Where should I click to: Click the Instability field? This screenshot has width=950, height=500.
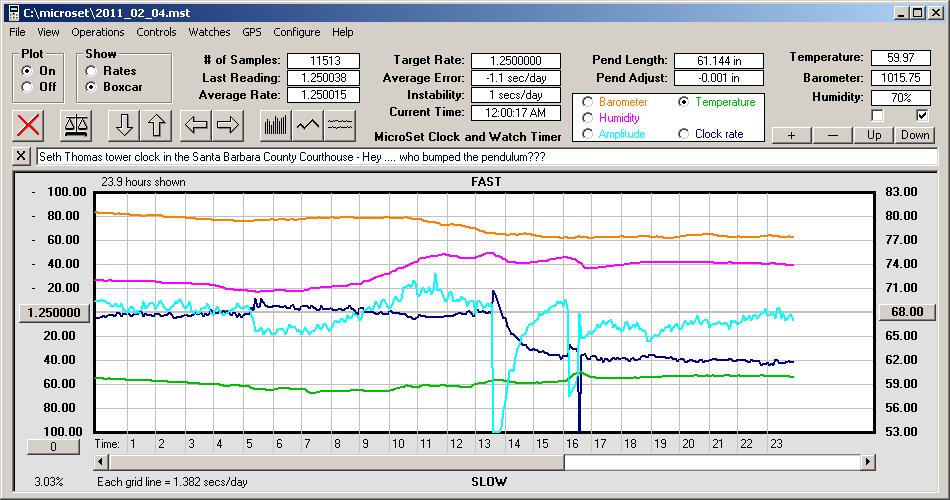click(516, 95)
